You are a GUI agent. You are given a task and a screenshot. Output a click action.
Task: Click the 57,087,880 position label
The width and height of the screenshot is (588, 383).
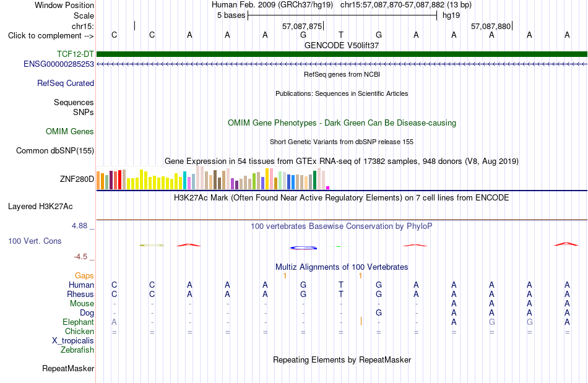tap(491, 27)
